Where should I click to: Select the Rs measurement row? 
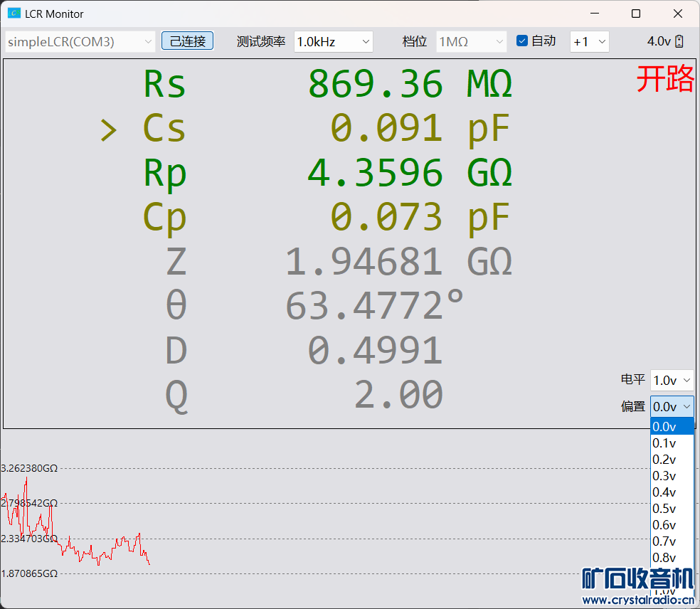coord(327,84)
